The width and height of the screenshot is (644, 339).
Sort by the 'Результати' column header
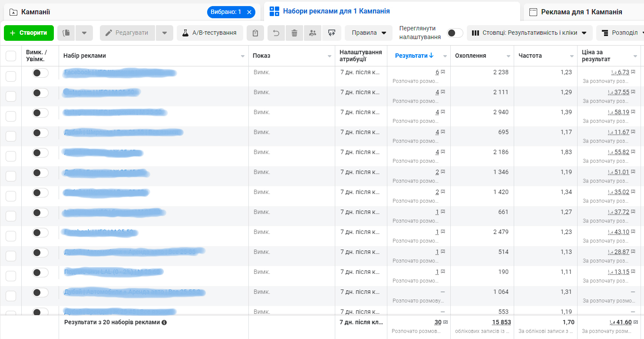point(414,56)
